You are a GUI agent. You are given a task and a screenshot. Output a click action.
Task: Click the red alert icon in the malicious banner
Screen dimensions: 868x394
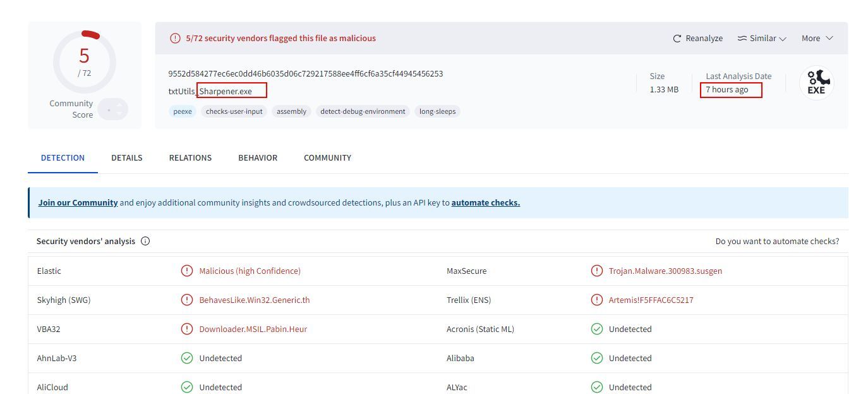coord(175,39)
